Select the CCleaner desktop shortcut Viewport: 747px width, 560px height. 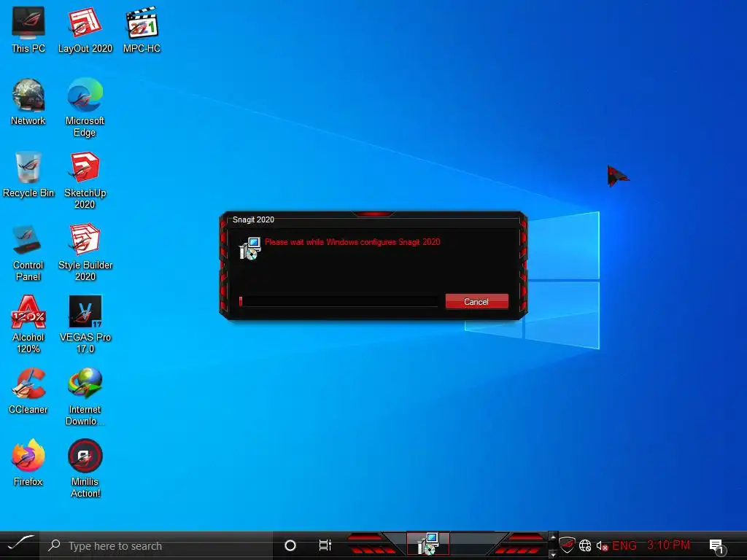point(28,391)
